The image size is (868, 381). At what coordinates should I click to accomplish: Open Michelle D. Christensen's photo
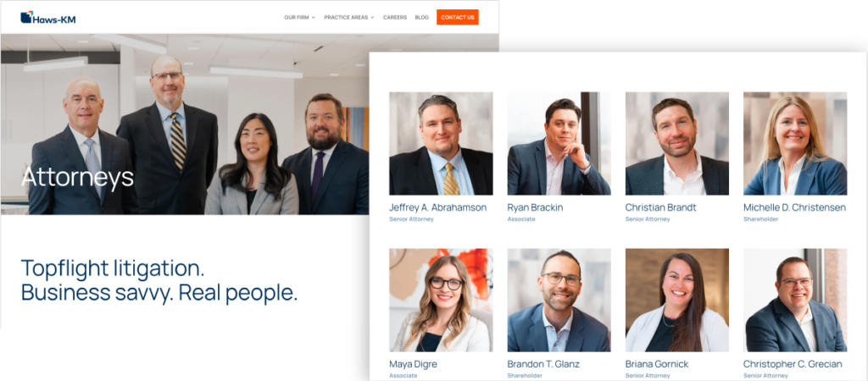tap(795, 143)
